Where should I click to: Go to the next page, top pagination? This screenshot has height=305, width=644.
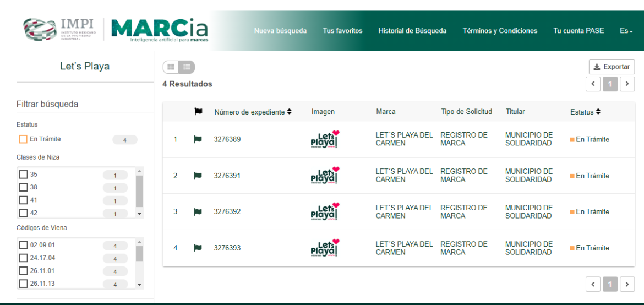627,84
